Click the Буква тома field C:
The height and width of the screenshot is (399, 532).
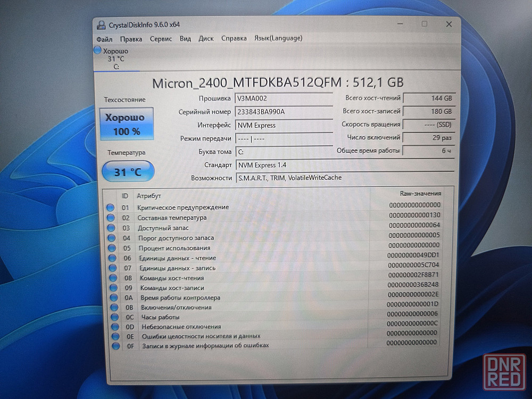[284, 152]
